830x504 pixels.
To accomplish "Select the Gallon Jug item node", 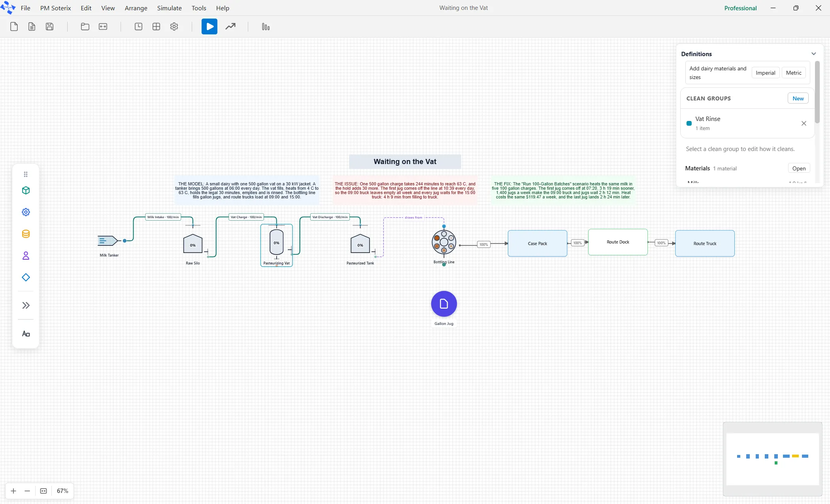I will coord(444,304).
